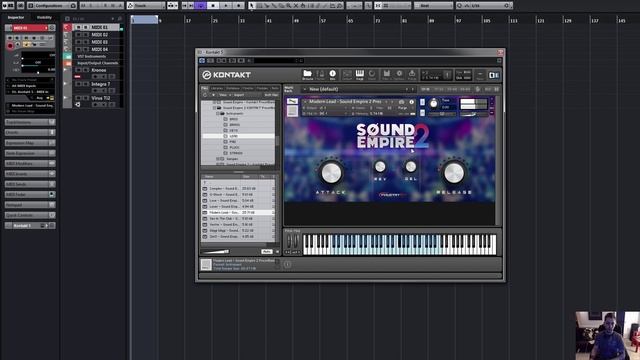This screenshot has height=360, width=640.
Task: Expand the Integra 7 track
Action: coord(66,84)
